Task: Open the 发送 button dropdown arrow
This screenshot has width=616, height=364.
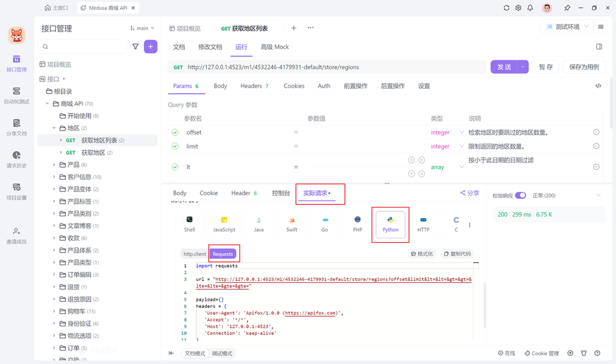Action: tap(522, 67)
